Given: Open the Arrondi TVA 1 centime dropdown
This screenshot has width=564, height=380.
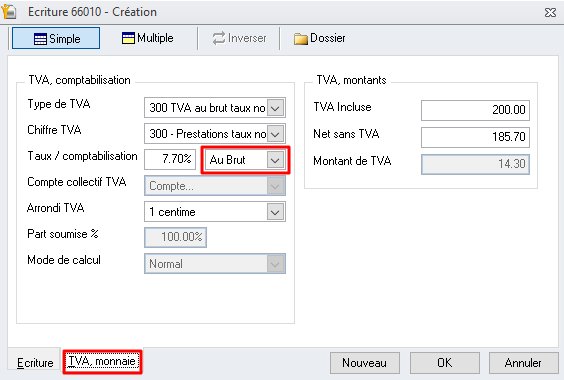Looking at the screenshot, I should 215,212.
